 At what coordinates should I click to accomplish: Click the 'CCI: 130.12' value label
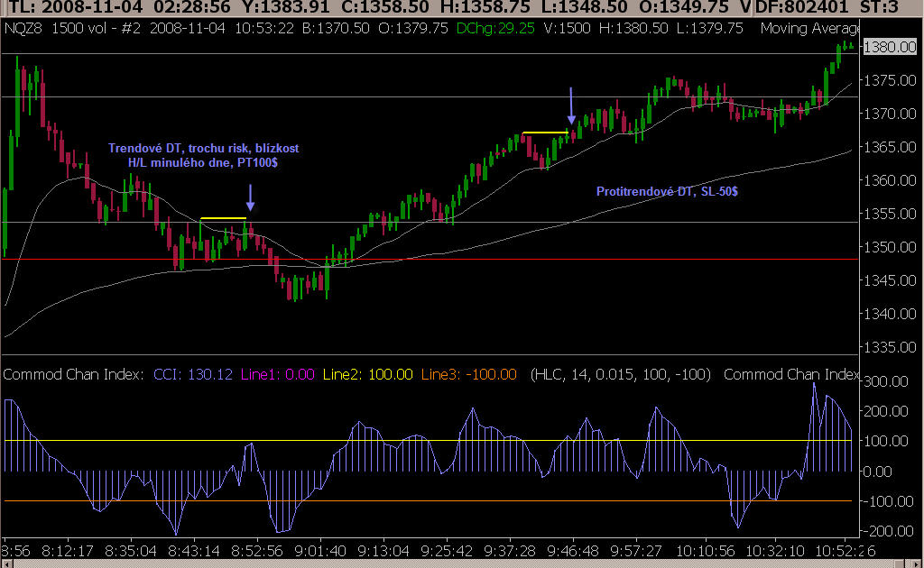[x=193, y=374]
